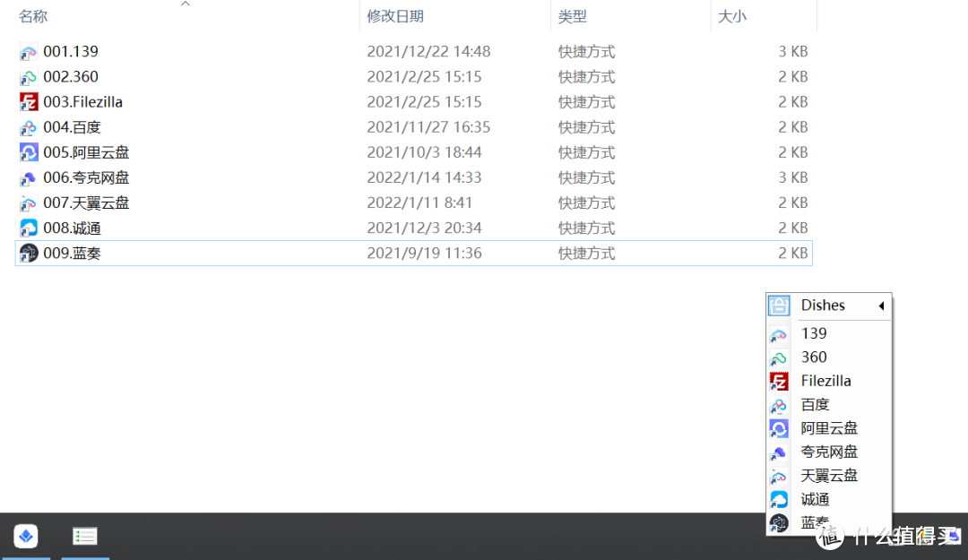Click the 008.诚通 shortcut icon
Image resolution: width=968 pixels, height=560 pixels.
pos(29,228)
